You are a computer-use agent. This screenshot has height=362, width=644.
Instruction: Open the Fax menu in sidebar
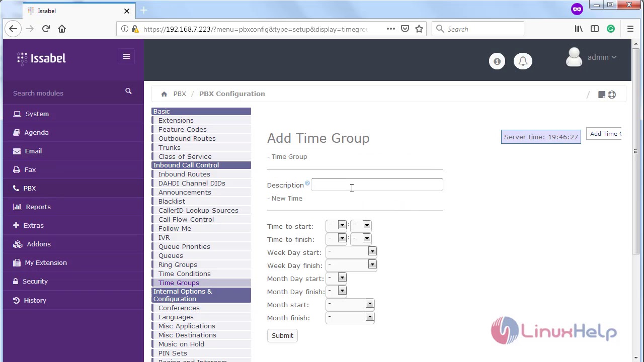[73, 169]
